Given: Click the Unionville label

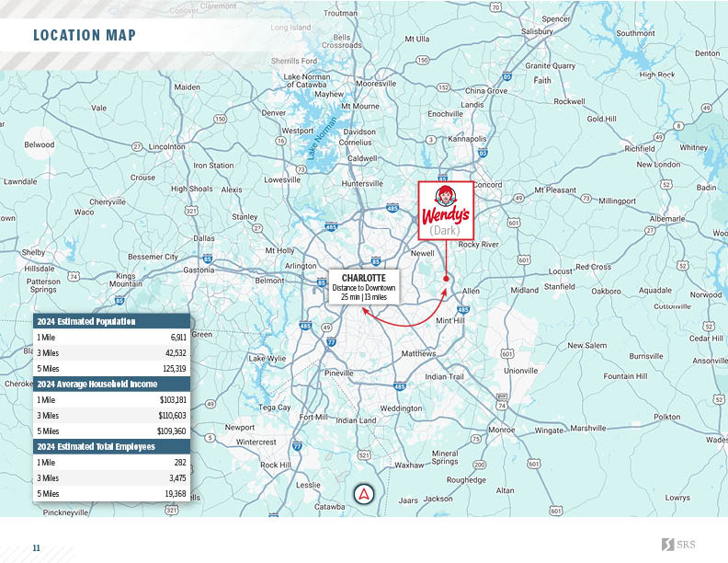Looking at the screenshot, I should tap(521, 371).
